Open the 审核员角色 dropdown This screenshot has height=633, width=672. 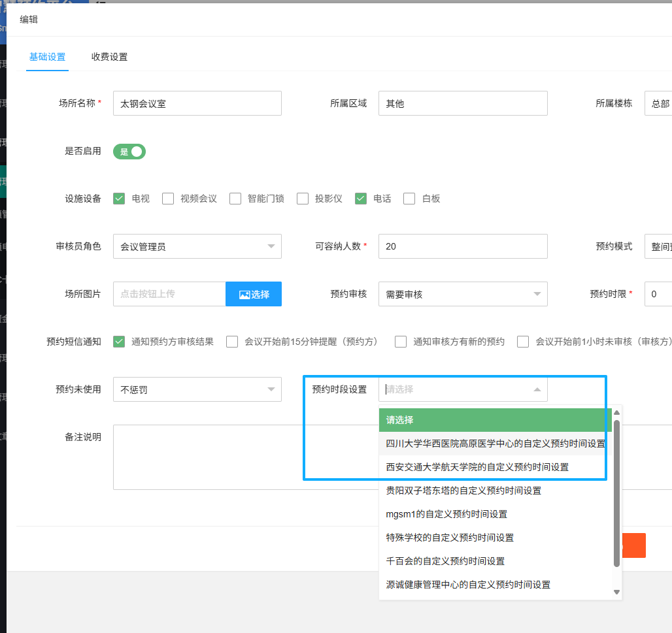197,246
